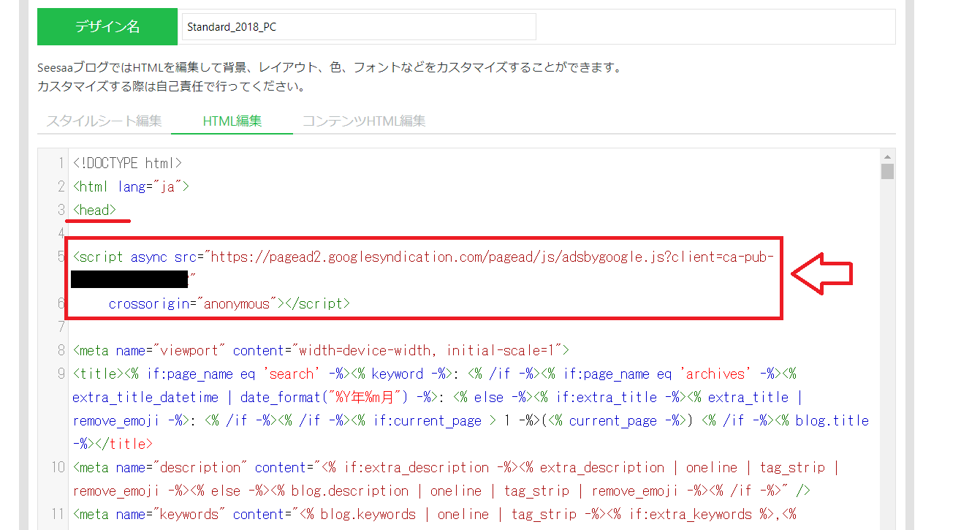
Task: Click the remove_emoji line with if:current_page
Action: 471,420
